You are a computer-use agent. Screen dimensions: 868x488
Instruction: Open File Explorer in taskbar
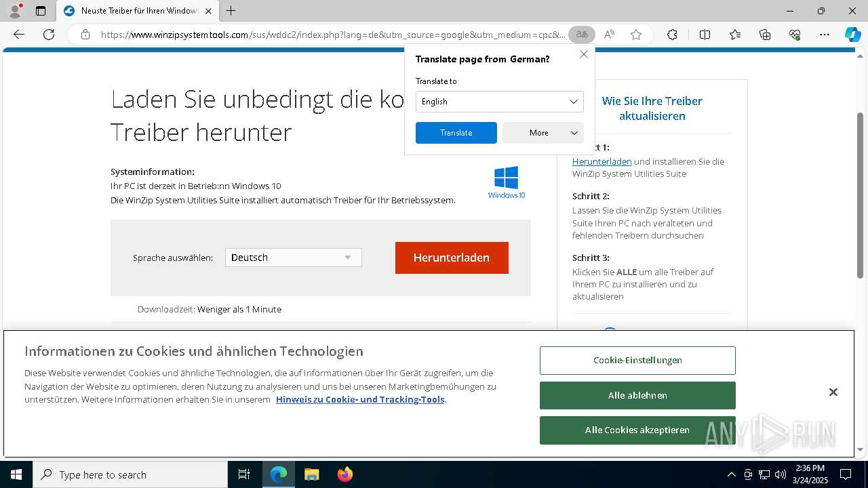click(x=312, y=474)
